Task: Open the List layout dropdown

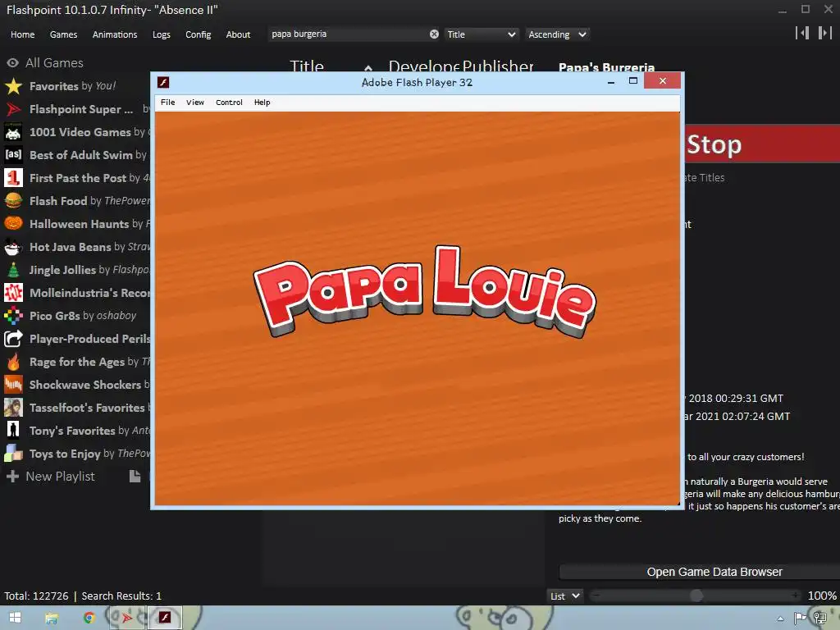Action: pyautogui.click(x=564, y=596)
